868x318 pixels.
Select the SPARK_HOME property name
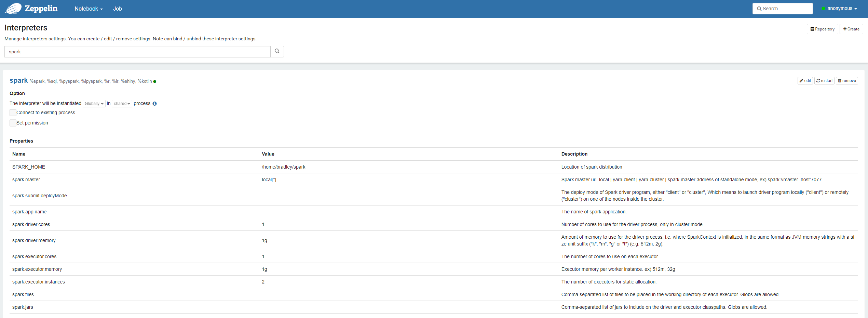(29, 167)
